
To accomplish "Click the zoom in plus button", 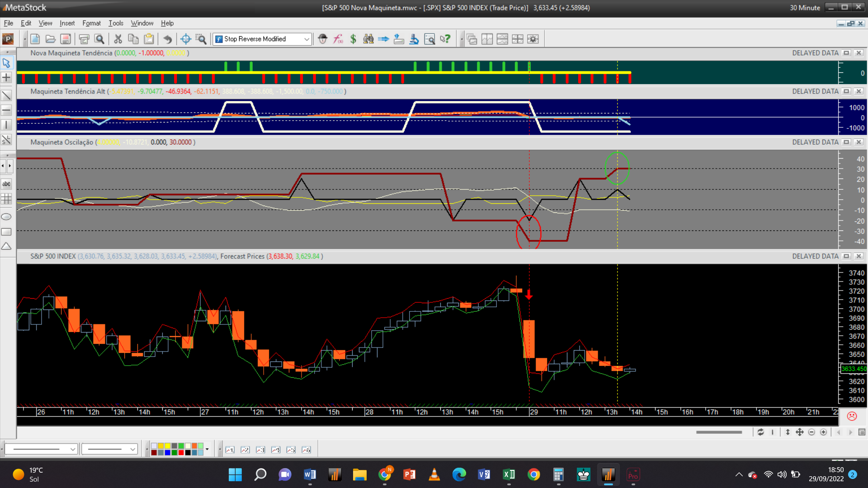I will 823,432.
